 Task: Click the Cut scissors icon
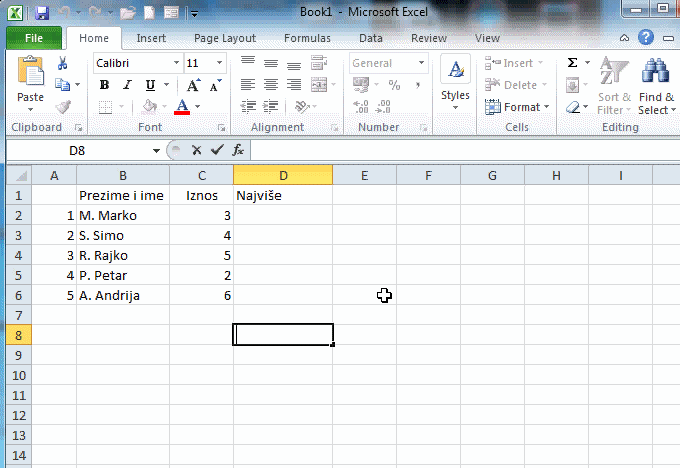[x=63, y=63]
